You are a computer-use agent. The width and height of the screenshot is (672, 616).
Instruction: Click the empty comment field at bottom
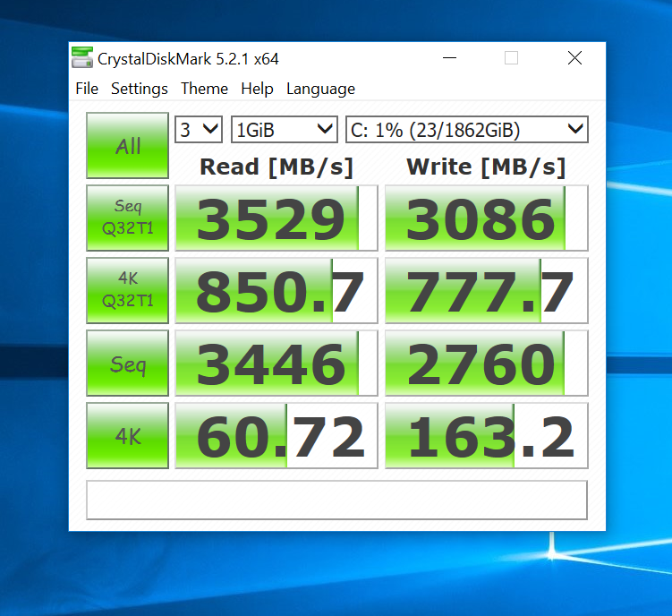(336, 500)
